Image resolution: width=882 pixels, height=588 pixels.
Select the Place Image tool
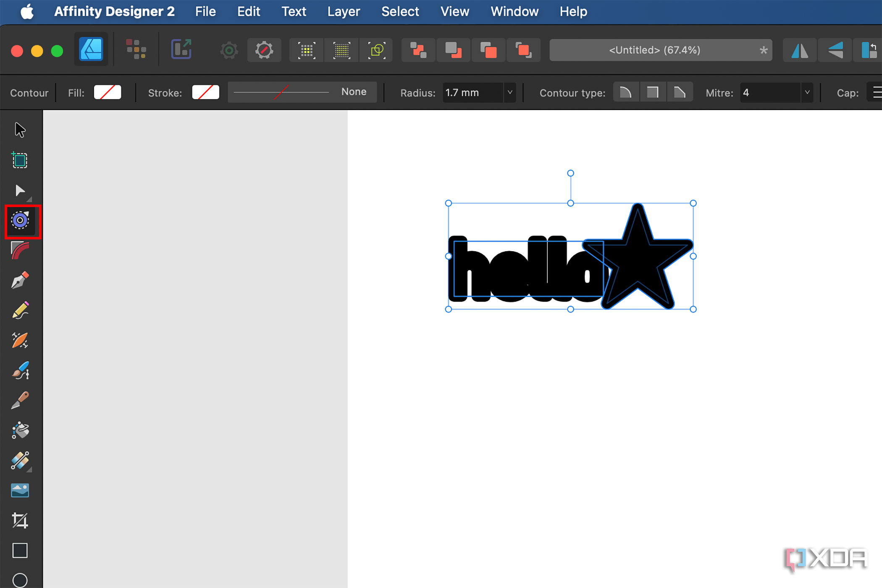[20, 491]
